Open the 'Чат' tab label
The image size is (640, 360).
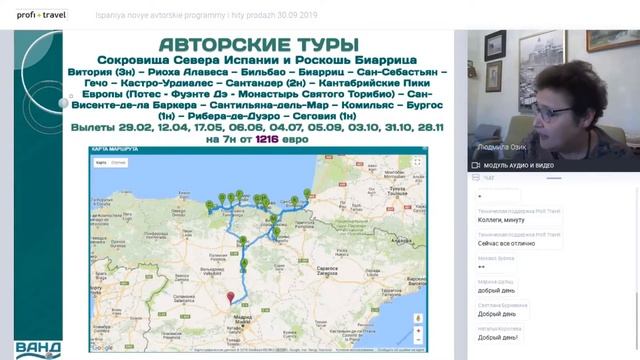[489, 178]
